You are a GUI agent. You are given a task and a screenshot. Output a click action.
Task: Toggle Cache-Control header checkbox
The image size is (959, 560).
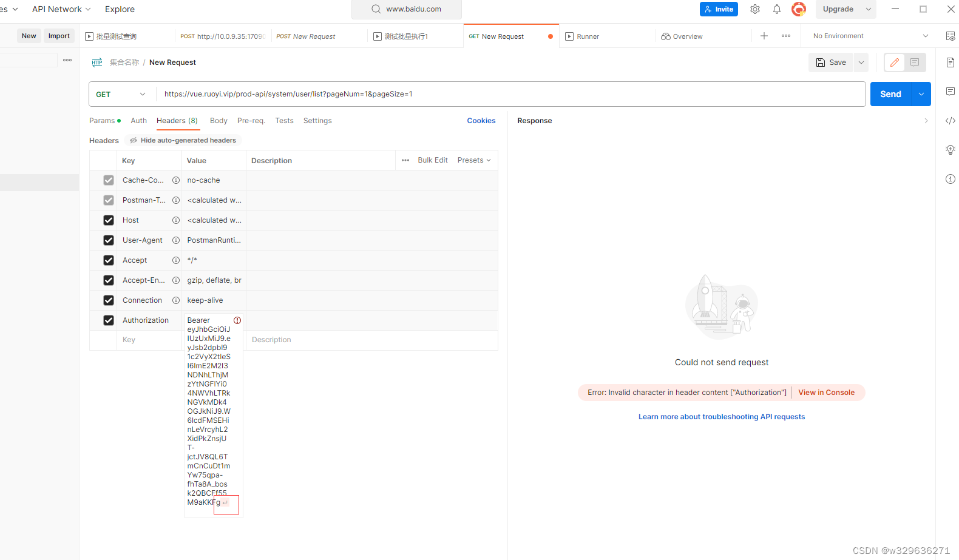point(109,180)
